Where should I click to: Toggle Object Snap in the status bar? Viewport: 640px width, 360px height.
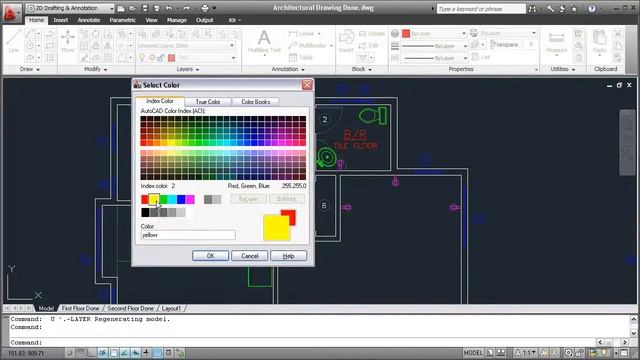[x=114, y=353]
